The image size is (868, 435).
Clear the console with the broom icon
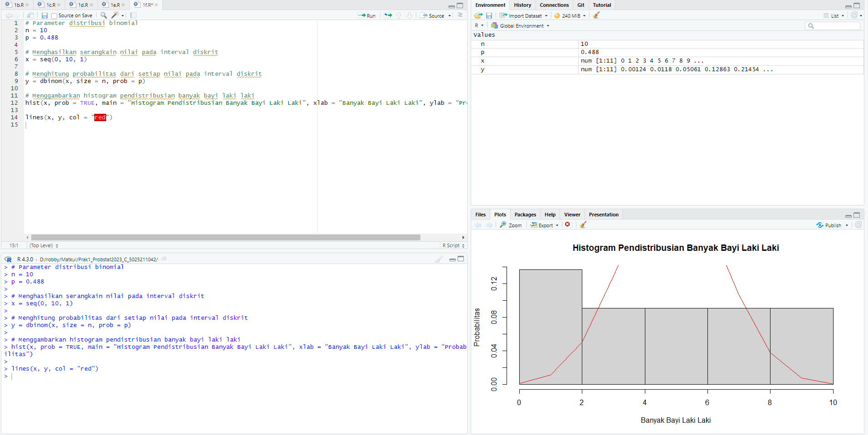click(x=439, y=259)
